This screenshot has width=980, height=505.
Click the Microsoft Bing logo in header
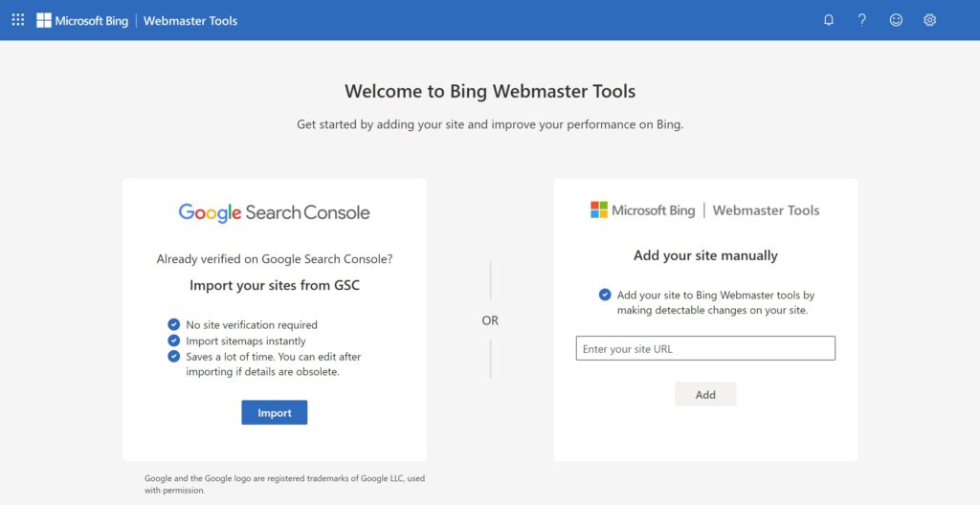pyautogui.click(x=82, y=21)
